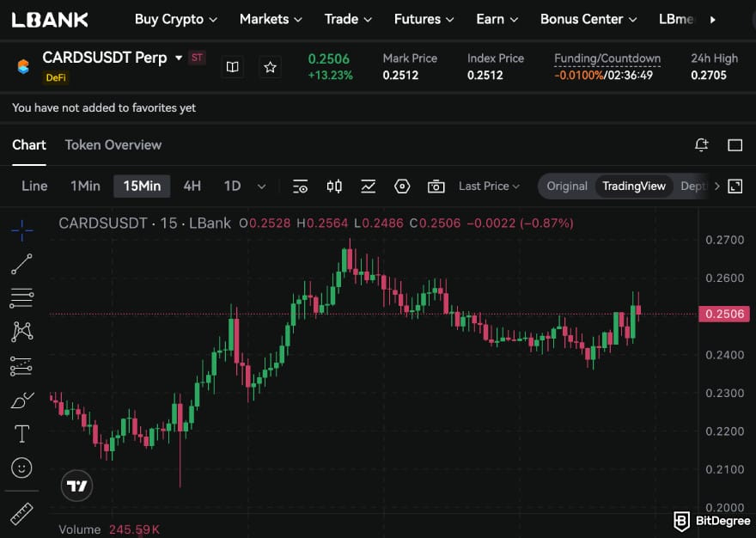Open the emoji icons tool

[x=21, y=468]
